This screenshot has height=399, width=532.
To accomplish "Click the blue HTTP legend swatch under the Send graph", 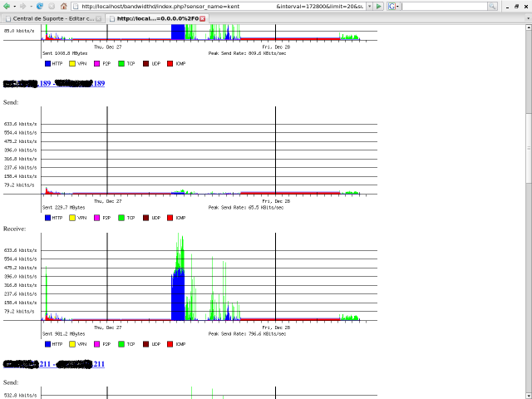I will (48, 218).
